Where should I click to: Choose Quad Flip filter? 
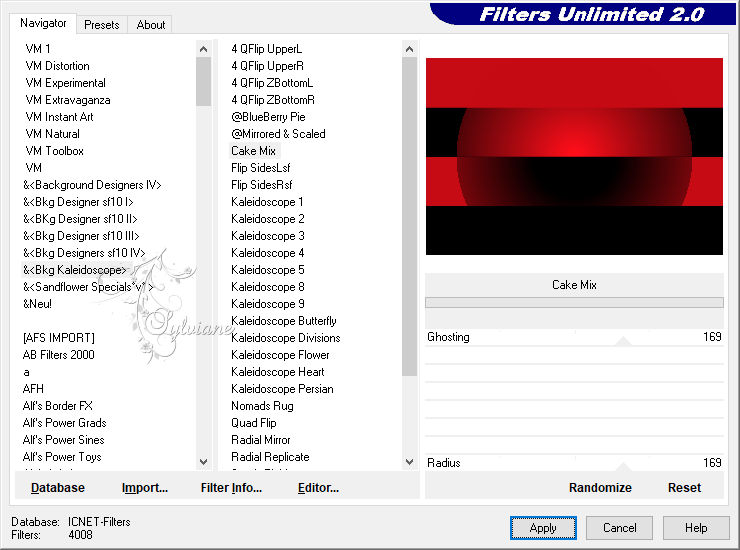click(x=254, y=423)
